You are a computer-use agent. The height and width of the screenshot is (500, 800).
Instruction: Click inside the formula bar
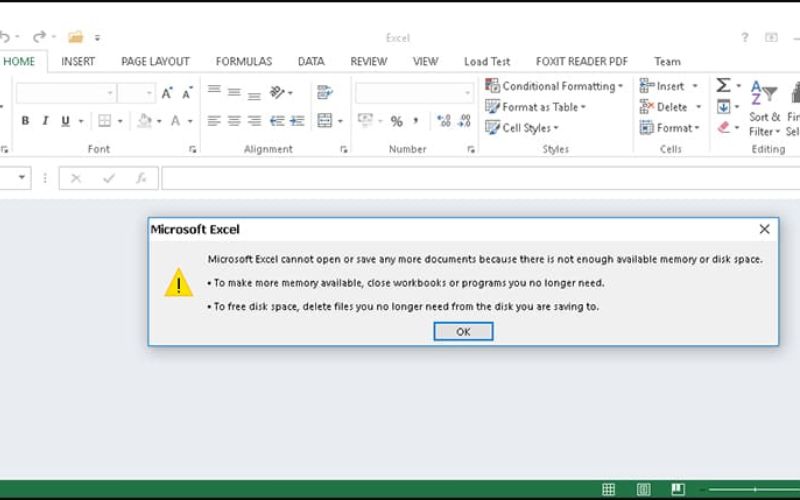pos(481,179)
